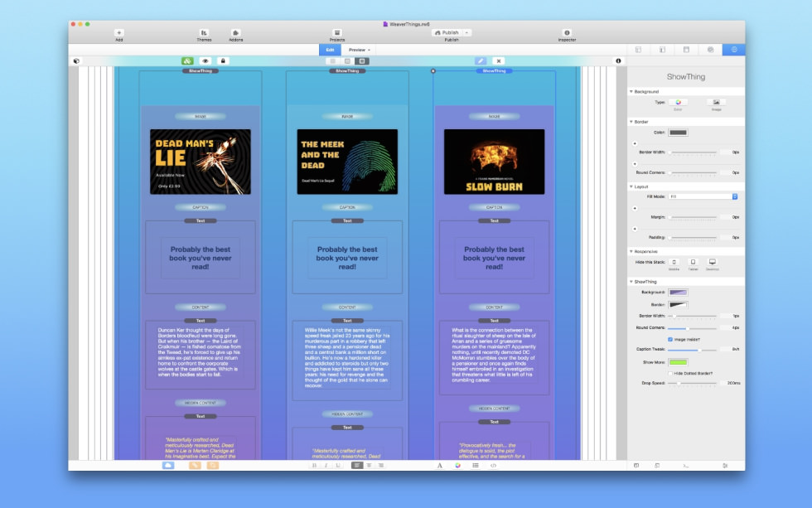Screen dimensions: 812x508
Task: Open the Border Color swatch
Action: coord(678,133)
